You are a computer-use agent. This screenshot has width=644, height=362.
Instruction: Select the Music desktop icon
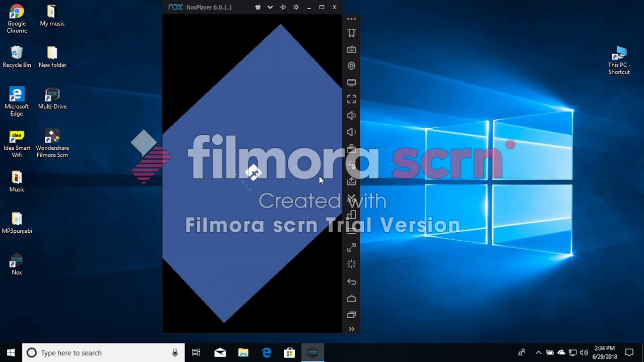[17, 182]
